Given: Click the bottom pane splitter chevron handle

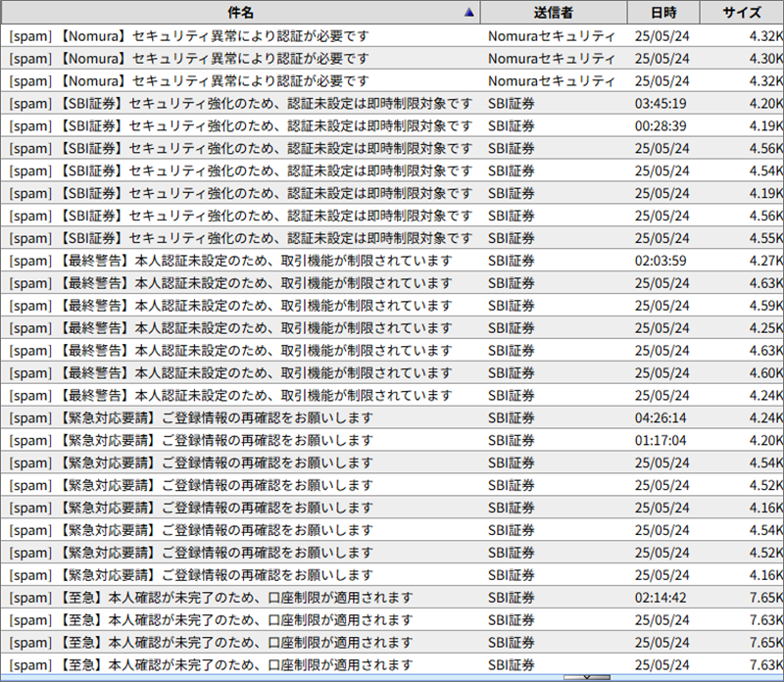Looking at the screenshot, I should [587, 677].
